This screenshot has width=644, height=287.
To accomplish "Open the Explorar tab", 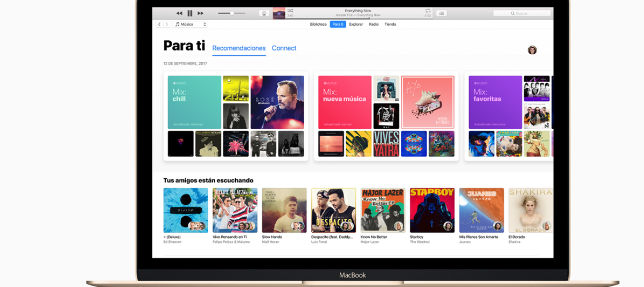I will pyautogui.click(x=356, y=24).
